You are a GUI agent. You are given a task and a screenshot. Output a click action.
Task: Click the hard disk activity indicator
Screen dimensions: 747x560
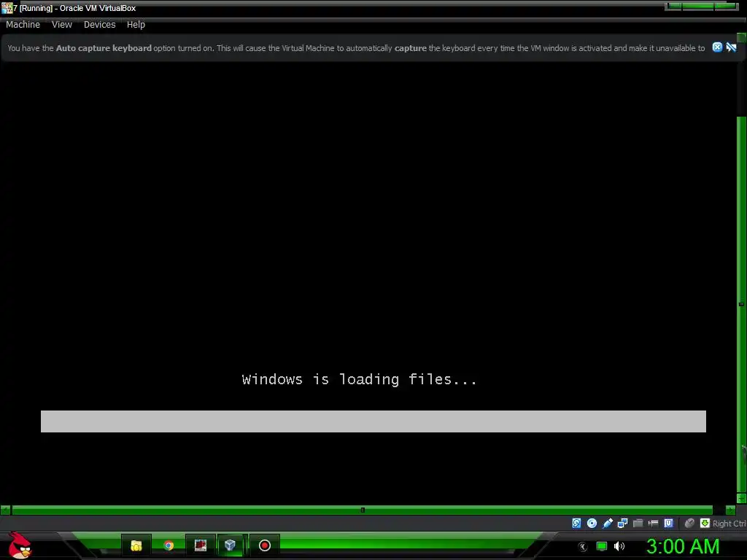tap(576, 524)
